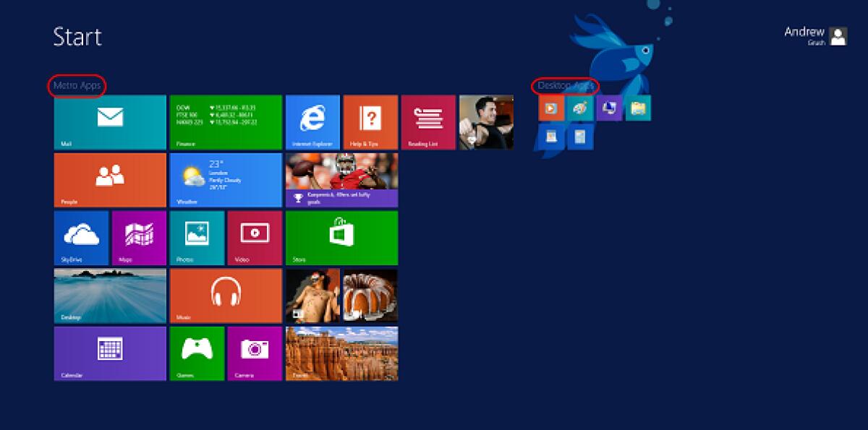This screenshot has height=430, width=868.
Task: Open SkyDrive
Action: click(81, 237)
